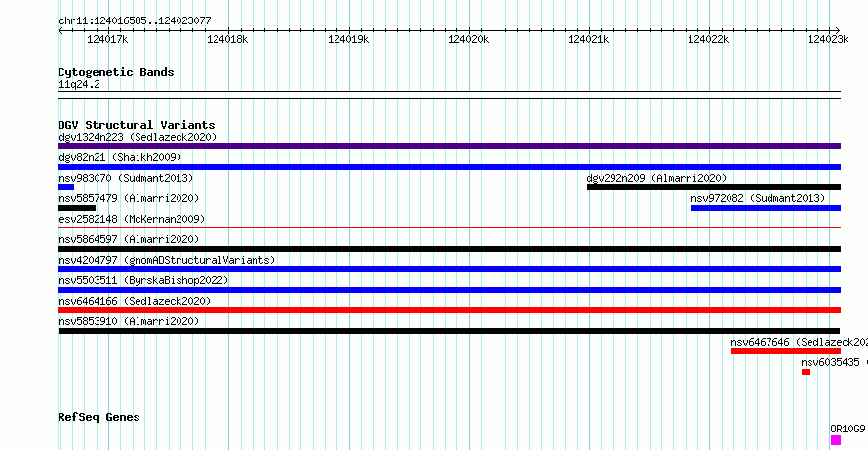The width and height of the screenshot is (868, 450).
Task: Click the red nsv6467646 variant bar
Action: point(785,351)
